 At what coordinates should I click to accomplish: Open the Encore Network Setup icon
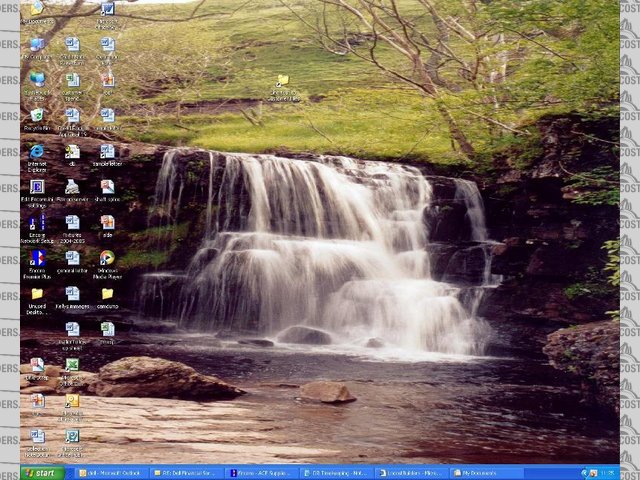(x=37, y=224)
